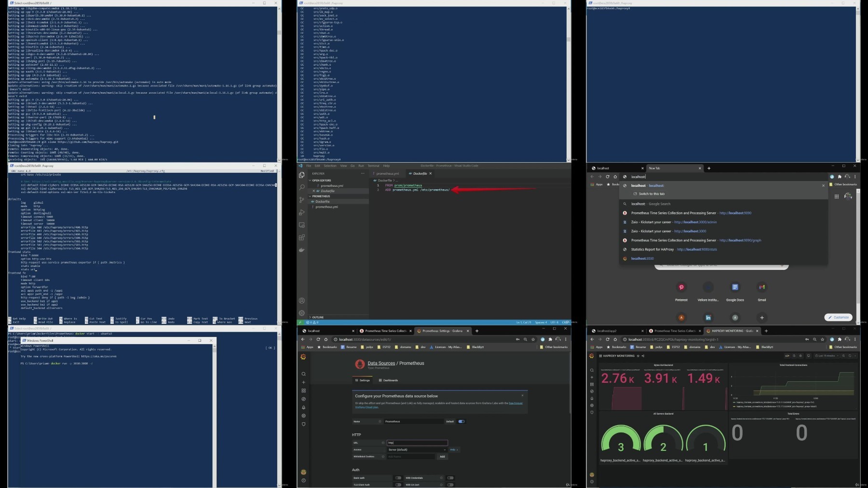Screen dimensions: 868x488
Task: Follow the Data Sources breadcrumb link
Action: pos(381,363)
